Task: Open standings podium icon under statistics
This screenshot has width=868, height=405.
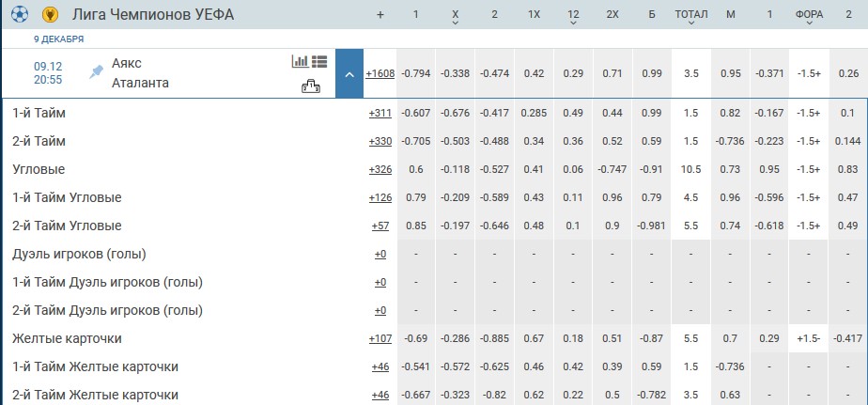Action: pyautogui.click(x=310, y=86)
